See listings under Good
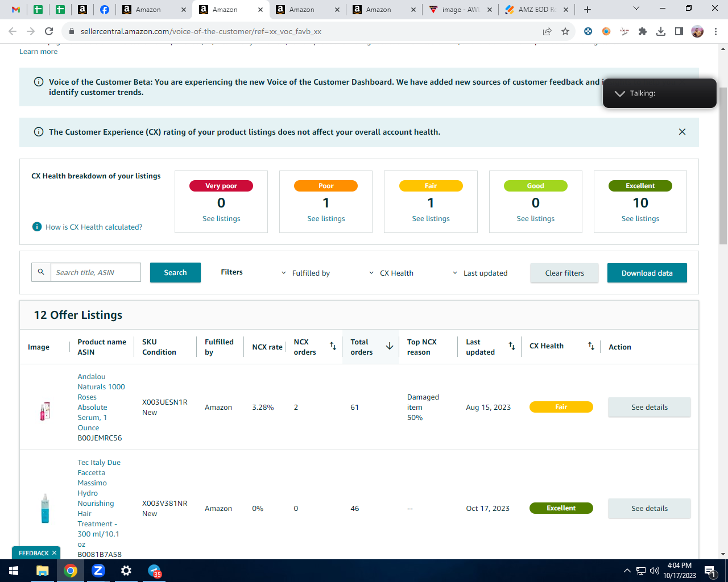This screenshot has width=728, height=582. tap(535, 218)
